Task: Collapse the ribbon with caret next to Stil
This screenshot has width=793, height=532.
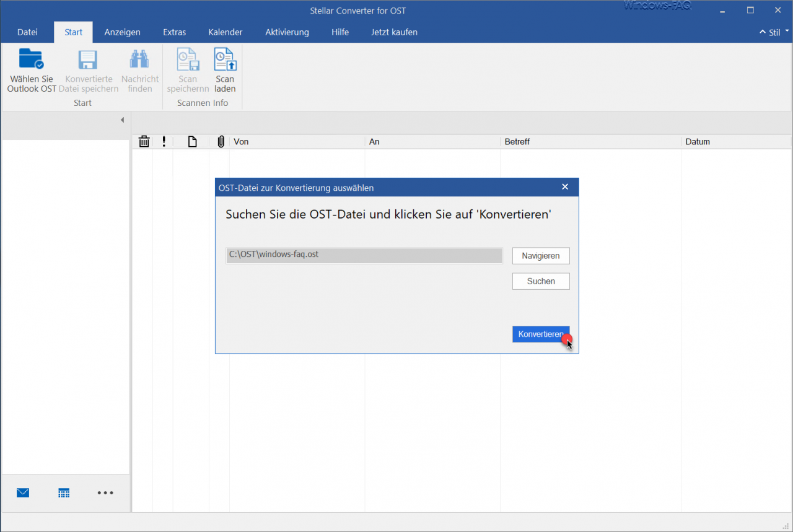Action: point(763,32)
